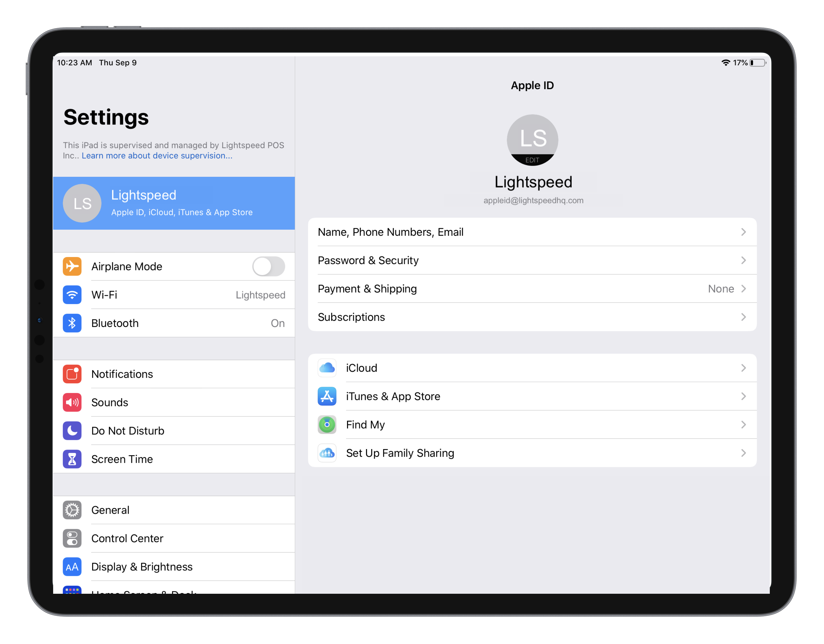Open Do Not Disturb settings

(175, 430)
